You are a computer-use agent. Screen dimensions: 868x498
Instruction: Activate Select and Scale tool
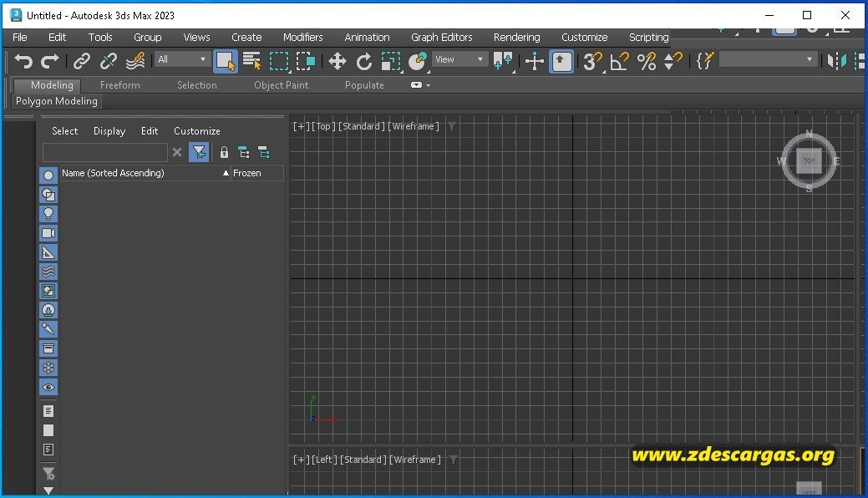click(x=391, y=61)
